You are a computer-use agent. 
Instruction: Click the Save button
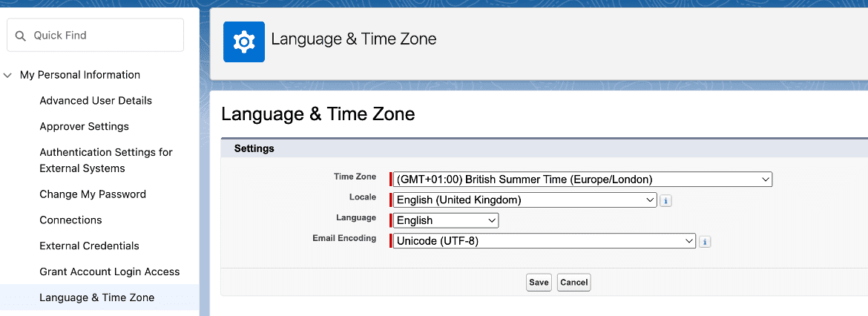[x=539, y=282]
